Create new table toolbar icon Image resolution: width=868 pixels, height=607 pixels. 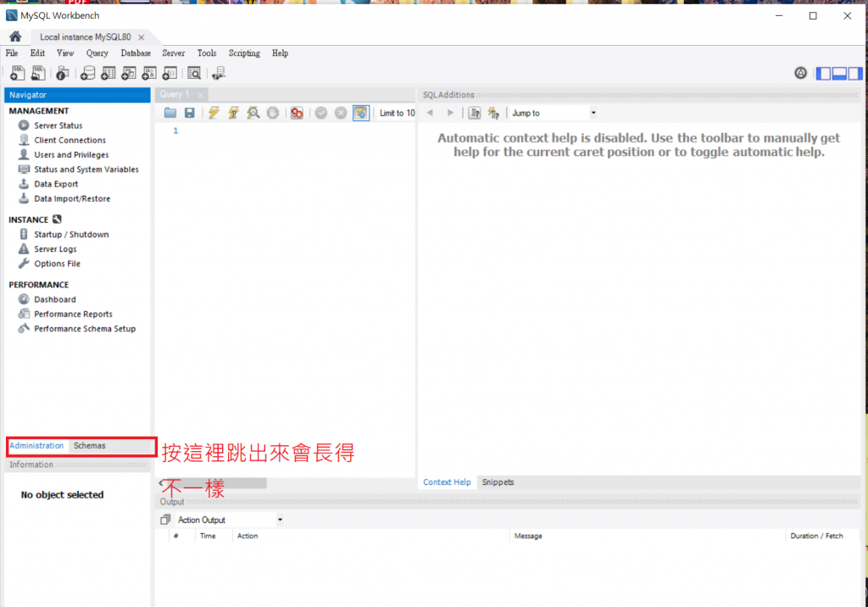coord(108,73)
